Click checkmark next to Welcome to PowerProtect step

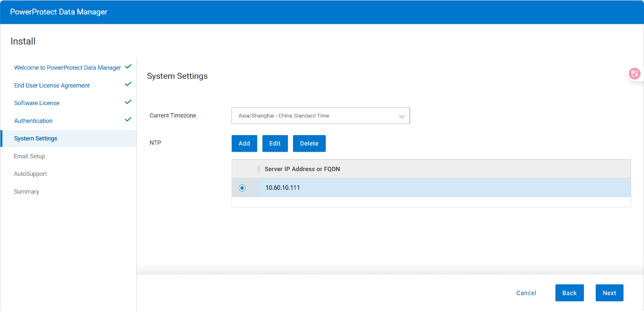pyautogui.click(x=128, y=67)
